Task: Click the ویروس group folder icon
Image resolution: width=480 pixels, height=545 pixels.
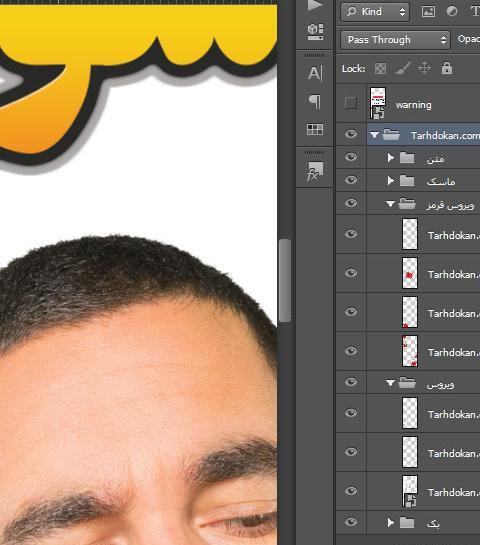Action: tap(407, 383)
